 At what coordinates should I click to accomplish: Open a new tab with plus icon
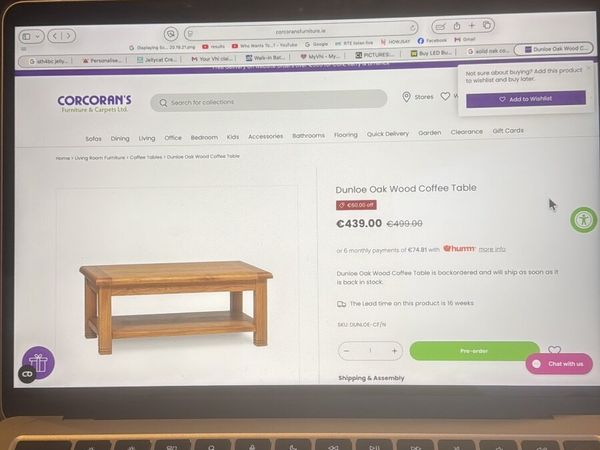(x=472, y=26)
